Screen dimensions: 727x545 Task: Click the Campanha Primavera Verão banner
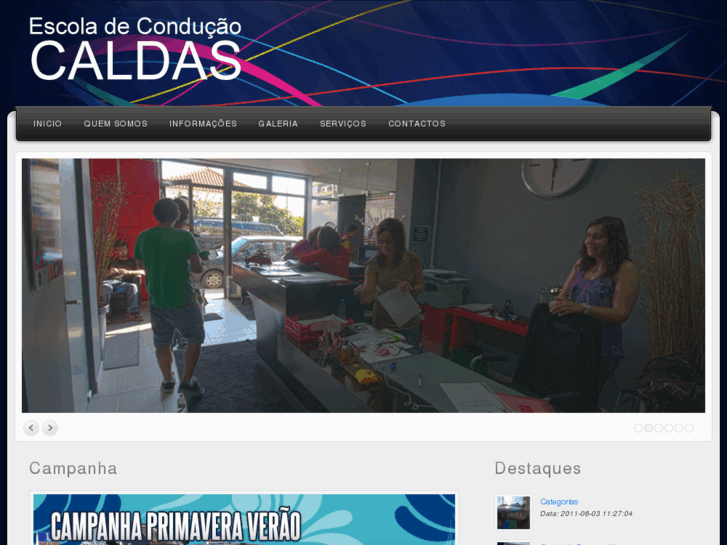pyautogui.click(x=244, y=519)
